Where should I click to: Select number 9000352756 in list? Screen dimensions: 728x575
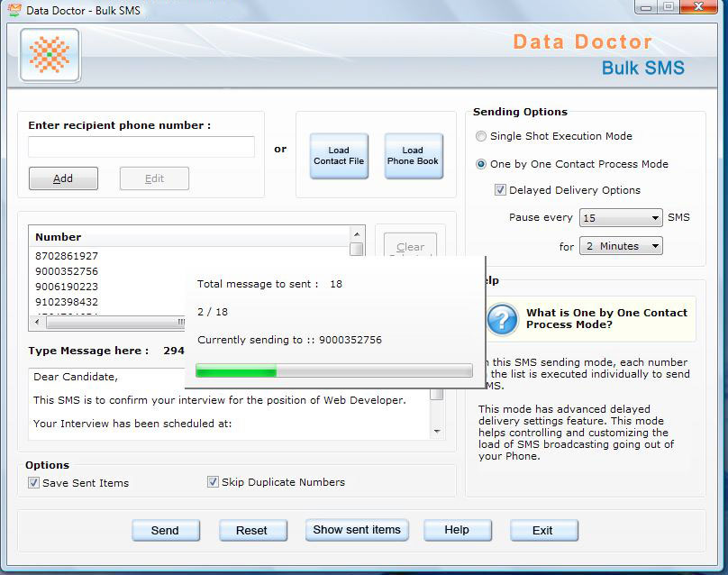[67, 271]
